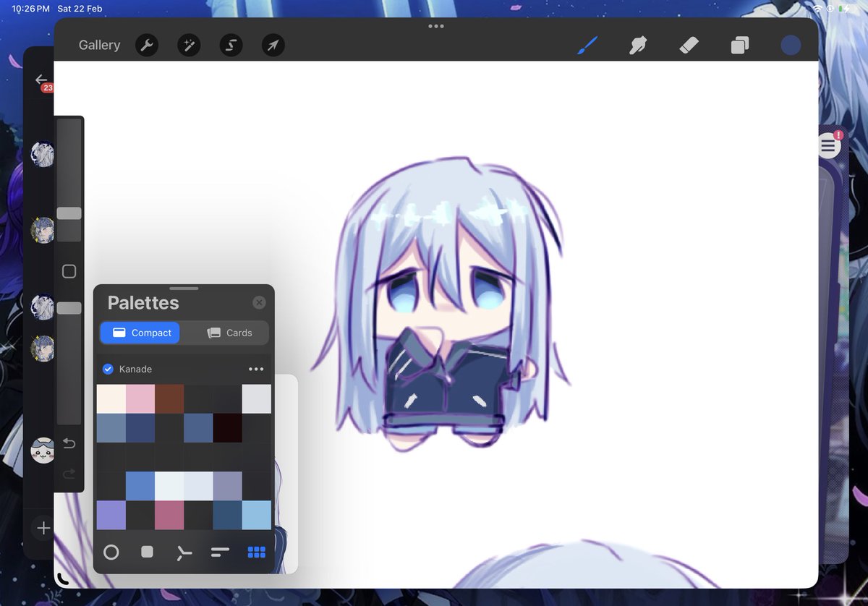This screenshot has height=606, width=868.
Task: Open the Value color tab
Action: (x=220, y=552)
